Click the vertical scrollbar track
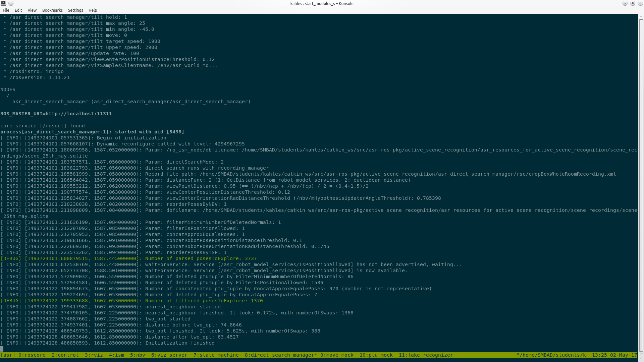The width and height of the screenshot is (644, 362). pyautogui.click(x=641, y=184)
